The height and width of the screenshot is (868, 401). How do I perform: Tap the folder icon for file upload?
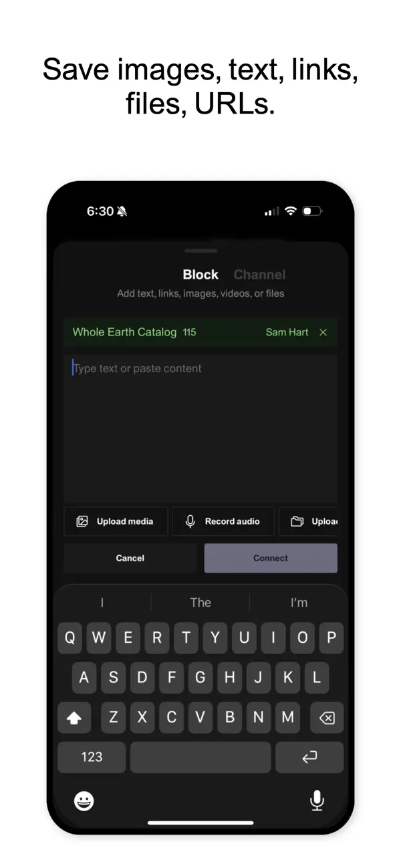[297, 521]
